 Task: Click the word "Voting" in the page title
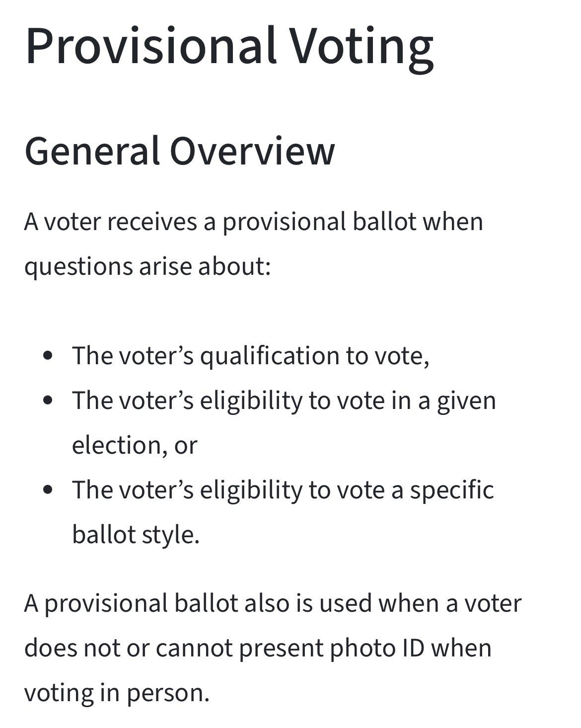361,46
